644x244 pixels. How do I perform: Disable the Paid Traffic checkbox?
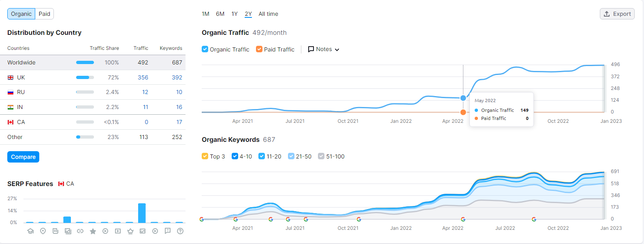(259, 49)
